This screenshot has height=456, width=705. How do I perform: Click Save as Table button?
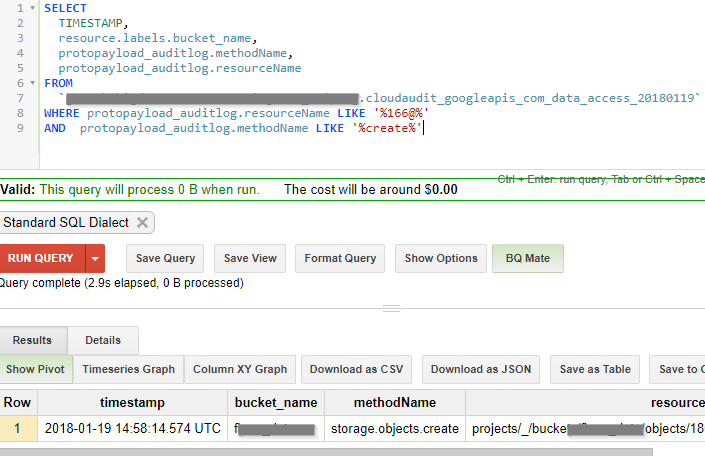pyautogui.click(x=595, y=369)
